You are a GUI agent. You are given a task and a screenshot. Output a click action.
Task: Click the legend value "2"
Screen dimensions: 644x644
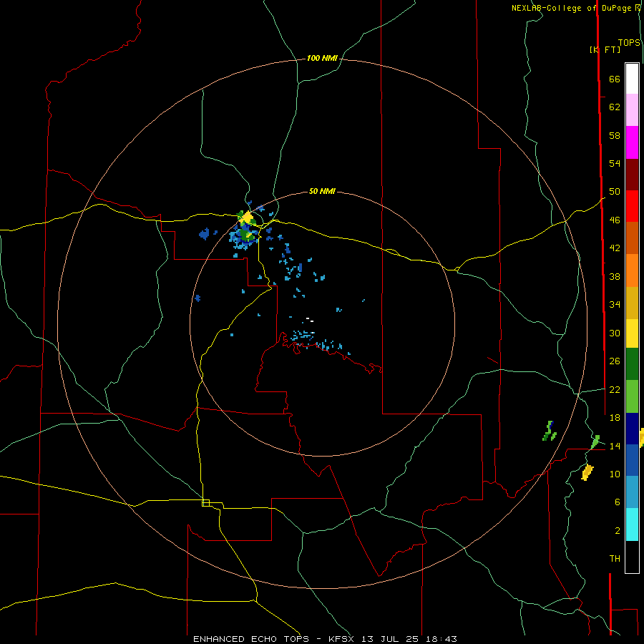pos(618,531)
